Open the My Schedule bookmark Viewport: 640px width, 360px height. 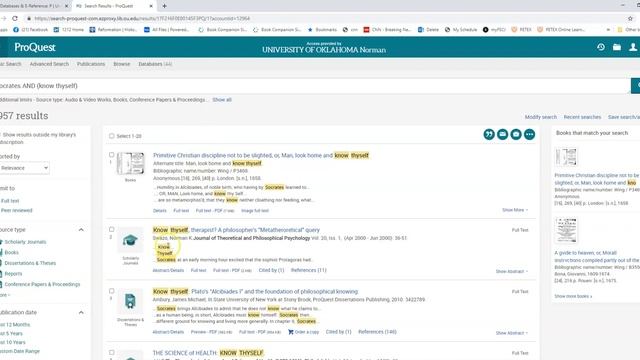[x=461, y=30]
